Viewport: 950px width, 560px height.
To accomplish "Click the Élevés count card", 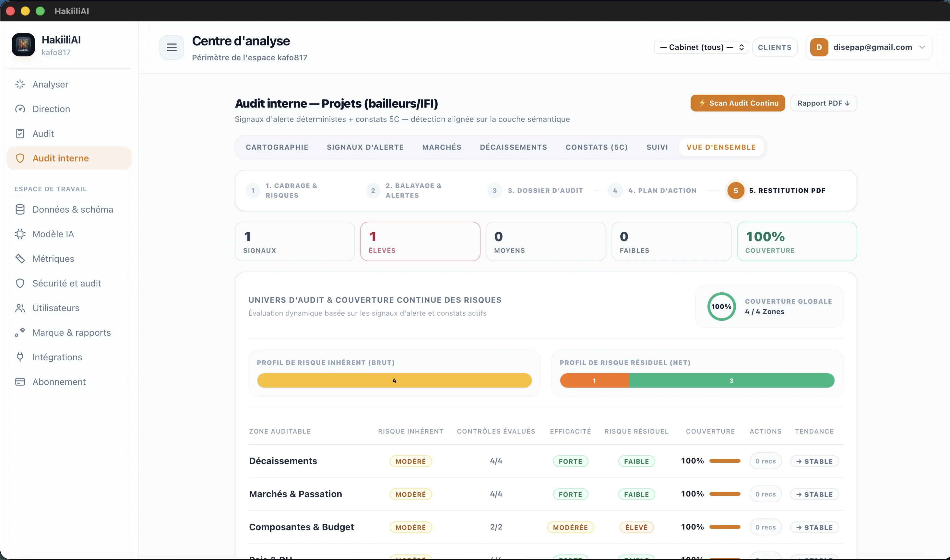I will [x=420, y=241].
